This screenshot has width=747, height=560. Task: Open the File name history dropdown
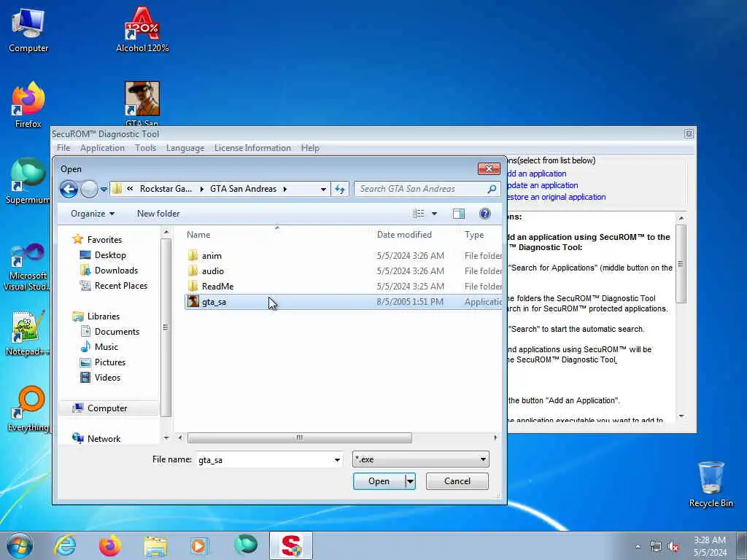point(337,460)
